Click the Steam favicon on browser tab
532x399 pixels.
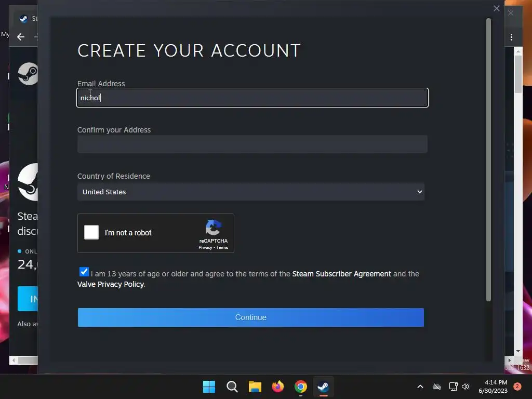pos(23,19)
